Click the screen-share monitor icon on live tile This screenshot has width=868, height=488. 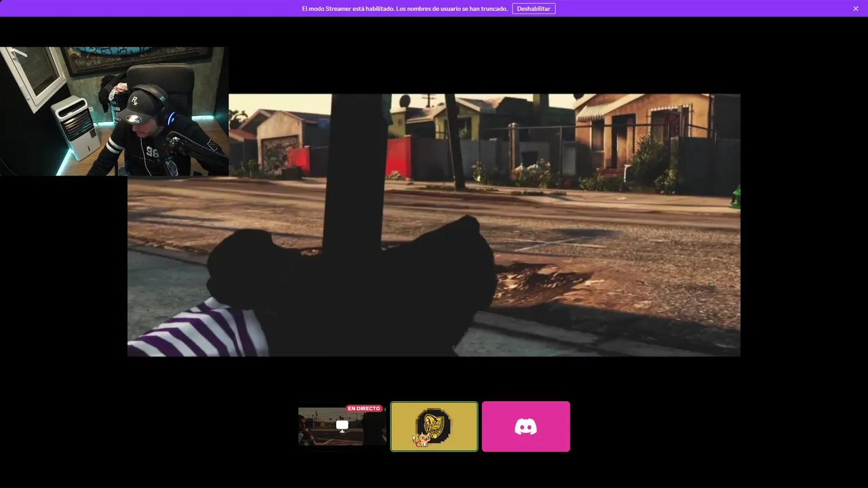click(342, 426)
